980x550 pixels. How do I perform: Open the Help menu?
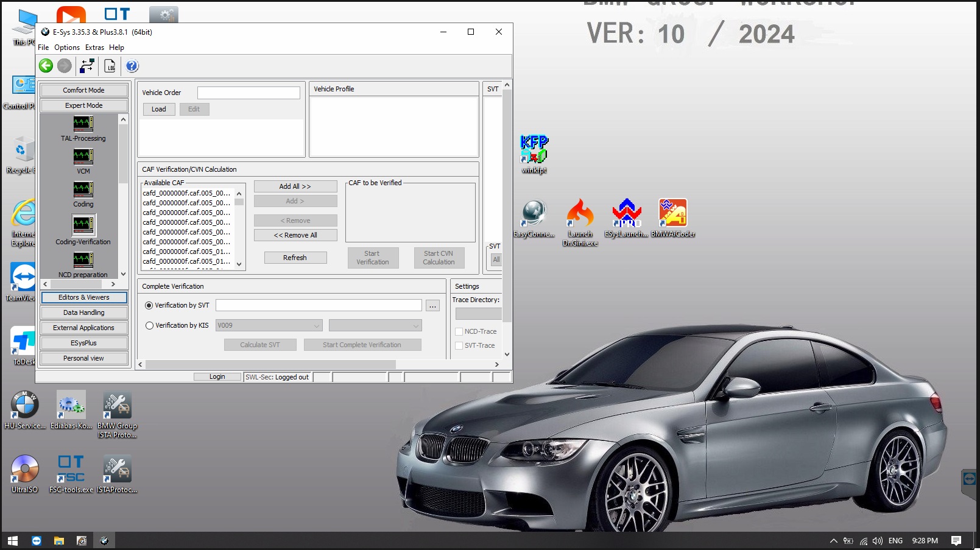tap(116, 47)
